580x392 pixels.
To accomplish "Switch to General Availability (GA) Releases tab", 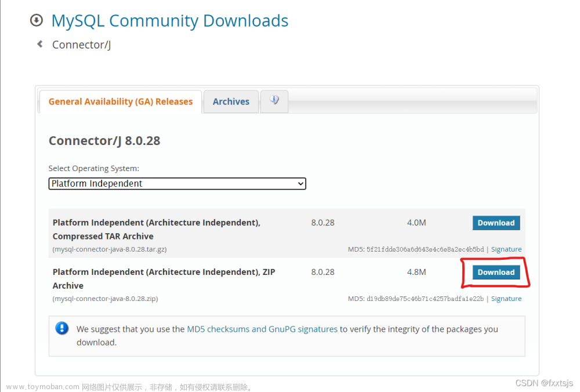I will [121, 101].
